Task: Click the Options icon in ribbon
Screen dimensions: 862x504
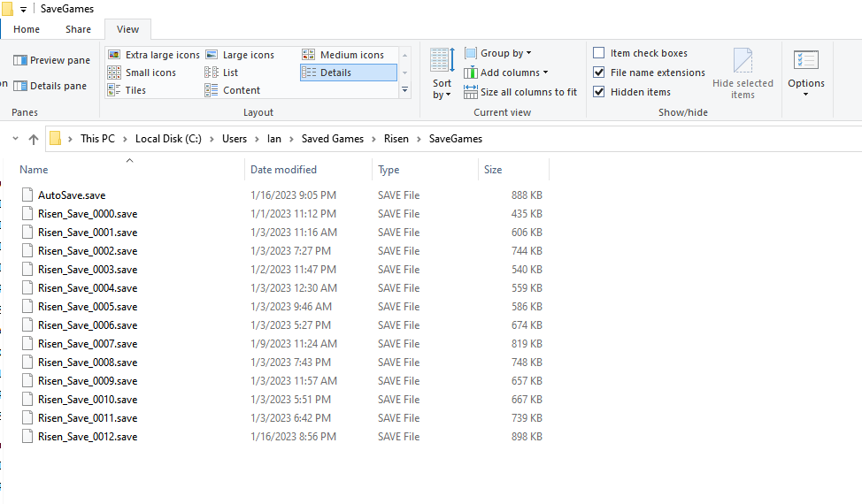Action: point(805,61)
